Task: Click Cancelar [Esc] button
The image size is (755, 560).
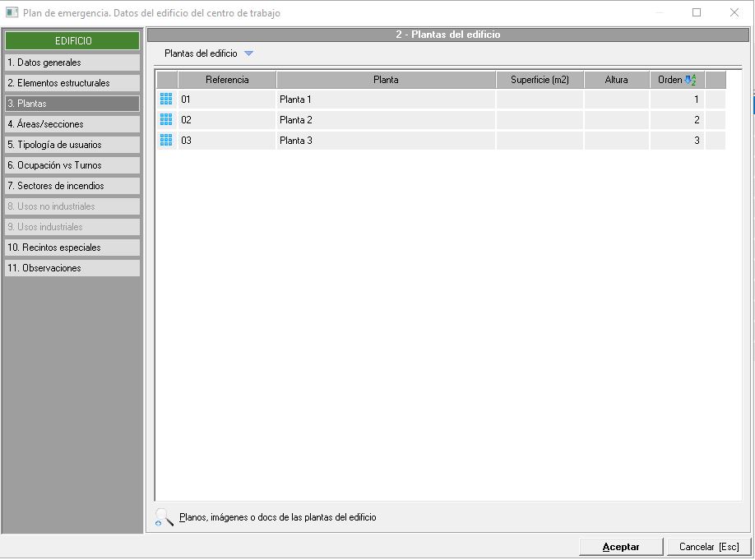Action: [708, 547]
